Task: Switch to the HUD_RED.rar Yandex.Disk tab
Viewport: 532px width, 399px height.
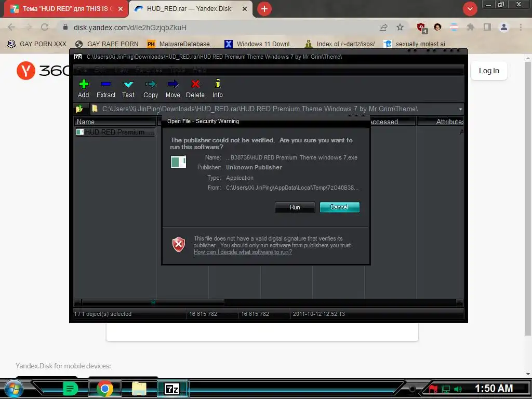Action: pos(189,9)
